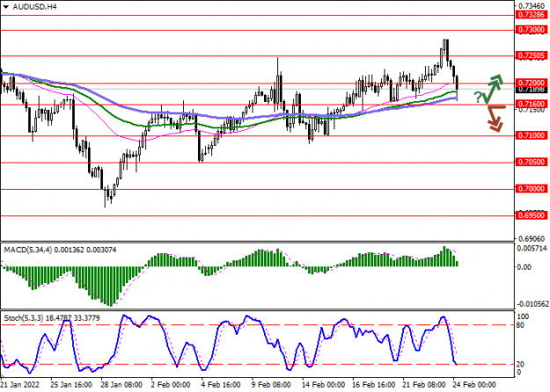
Task: Click the MACD zero level 0.00
Action: [524, 267]
